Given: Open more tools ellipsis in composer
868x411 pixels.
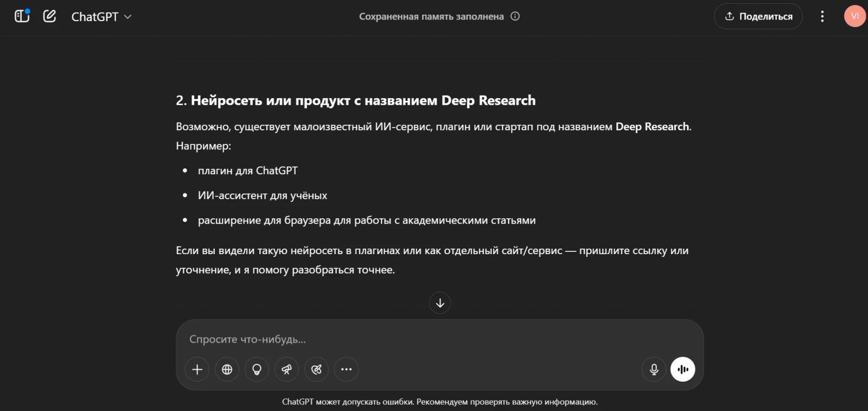Looking at the screenshot, I should point(347,370).
